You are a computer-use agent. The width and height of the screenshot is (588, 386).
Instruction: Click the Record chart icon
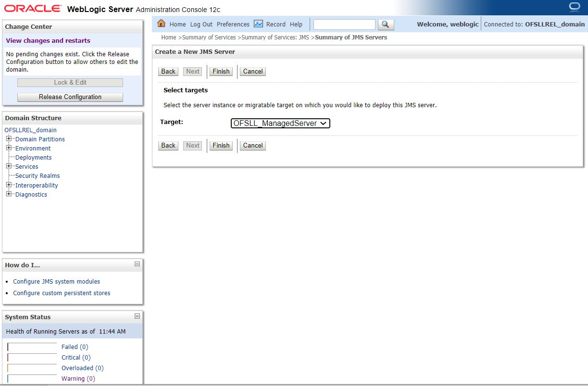[258, 24]
